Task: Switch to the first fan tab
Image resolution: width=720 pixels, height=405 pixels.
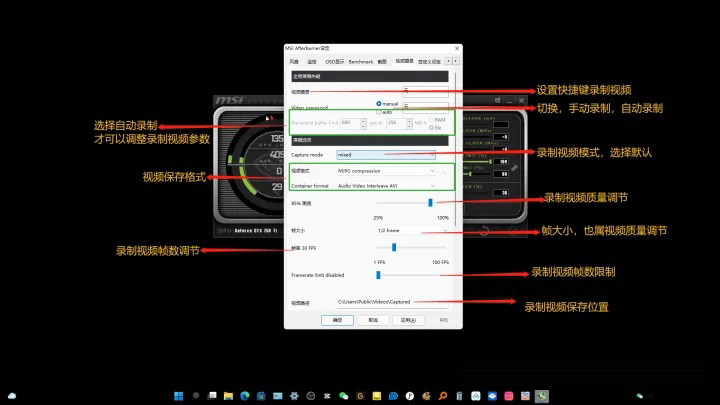Action: 294,62
